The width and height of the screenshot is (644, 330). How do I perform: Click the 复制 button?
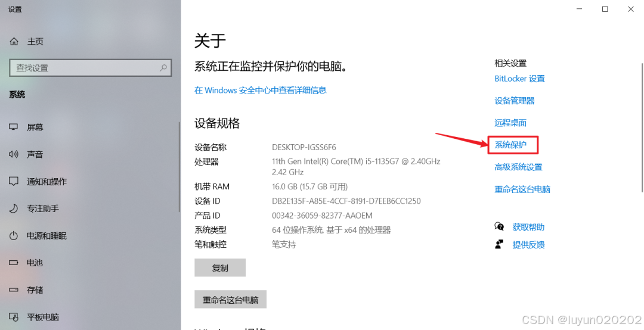pos(220,267)
